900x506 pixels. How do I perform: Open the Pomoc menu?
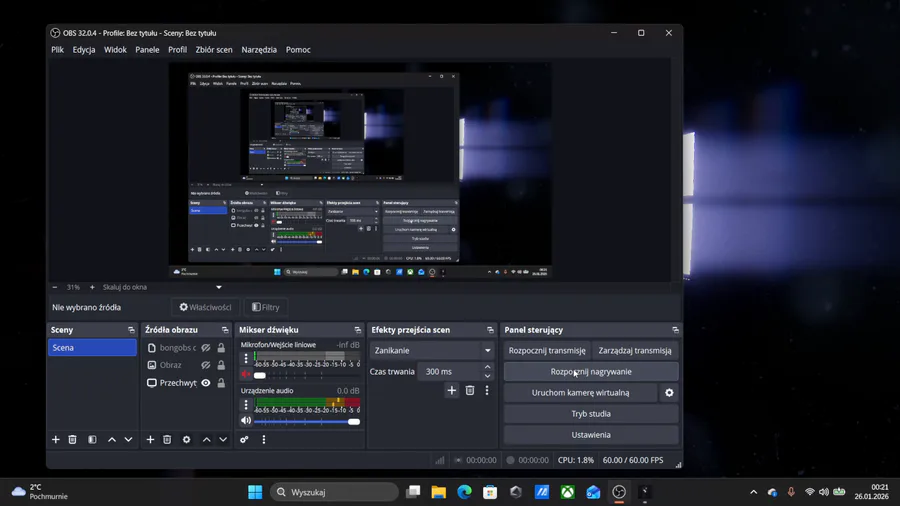point(298,50)
